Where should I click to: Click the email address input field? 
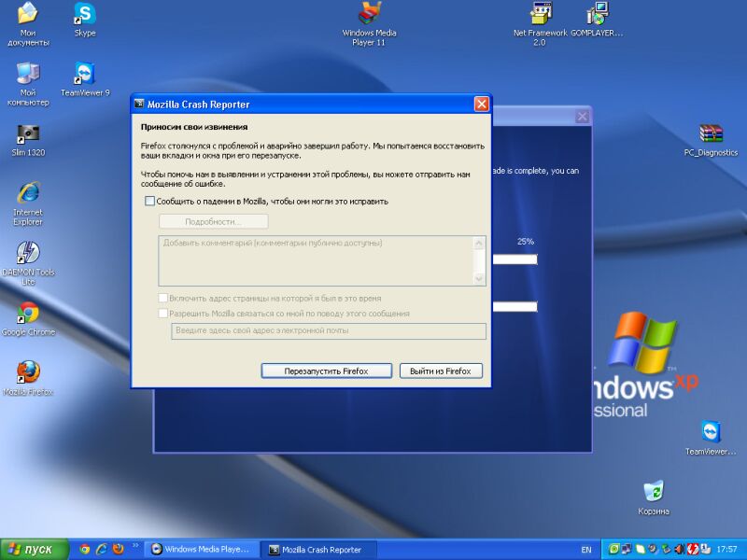tap(329, 330)
